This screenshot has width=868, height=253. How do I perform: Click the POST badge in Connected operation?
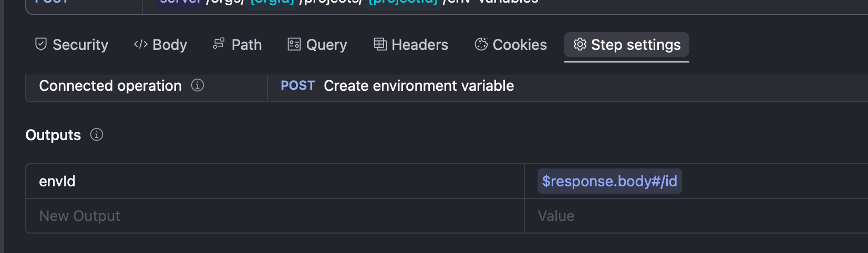click(297, 86)
